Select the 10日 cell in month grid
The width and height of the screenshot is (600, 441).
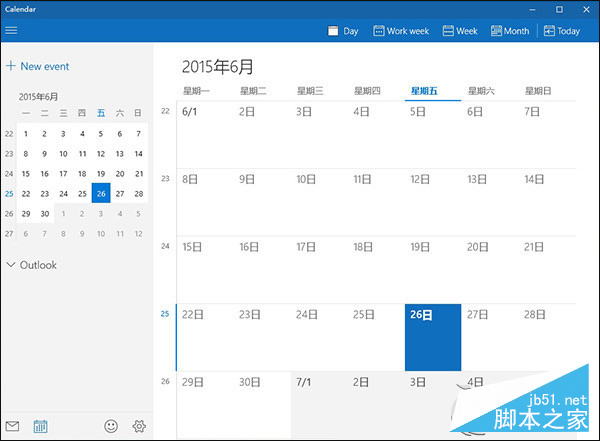pos(319,202)
